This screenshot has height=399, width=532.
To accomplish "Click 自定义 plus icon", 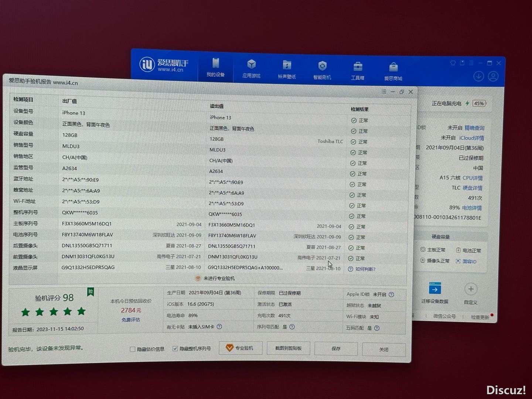I will 470,289.
